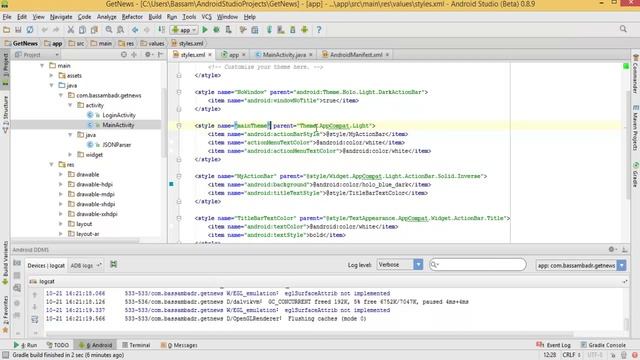
Task: Open the Refactor menu
Action: [132, 17]
